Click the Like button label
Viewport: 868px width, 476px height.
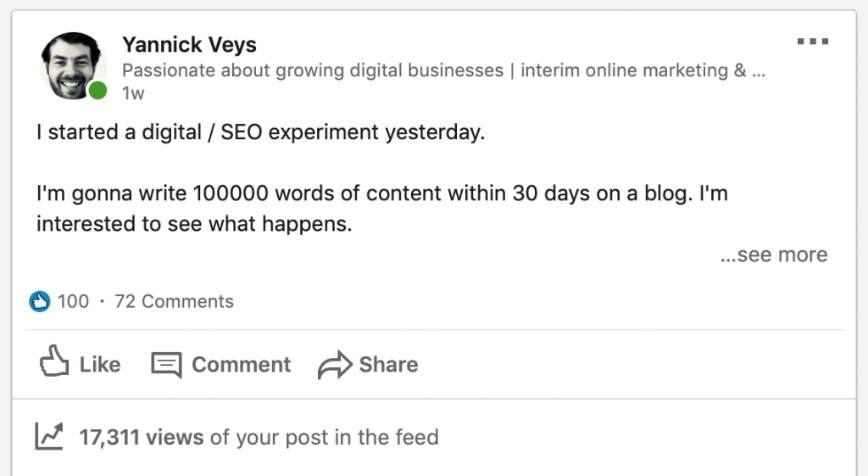(x=100, y=365)
